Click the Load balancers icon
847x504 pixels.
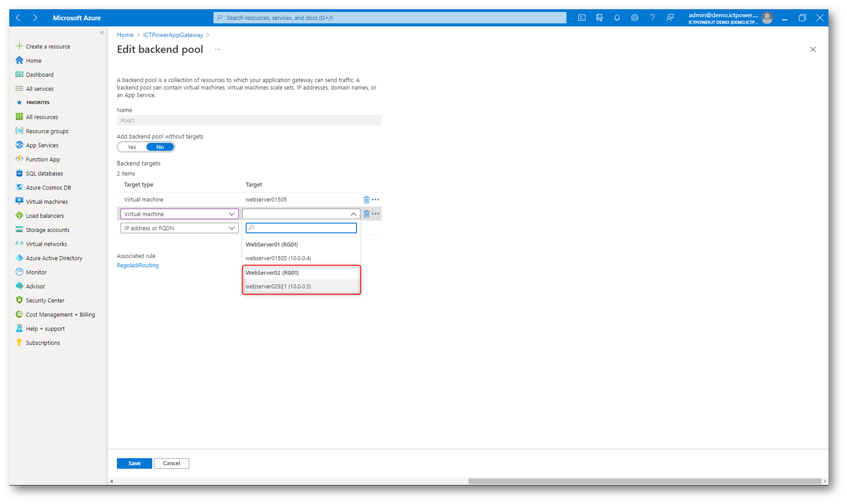(x=19, y=215)
